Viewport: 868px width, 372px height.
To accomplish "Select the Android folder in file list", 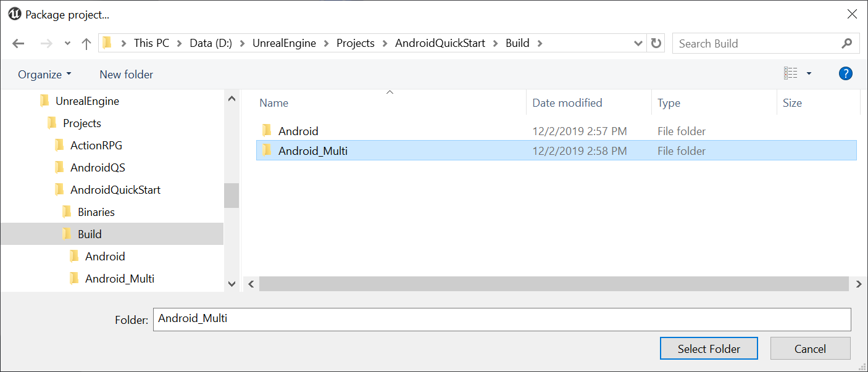I will 298,131.
